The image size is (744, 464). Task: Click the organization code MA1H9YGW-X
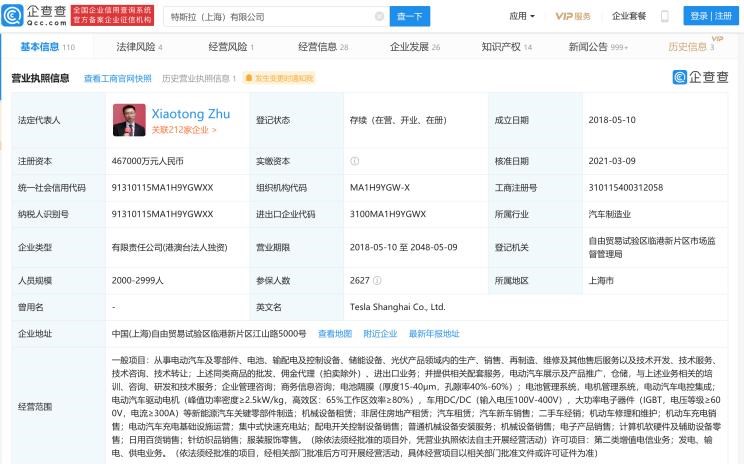tap(380, 188)
